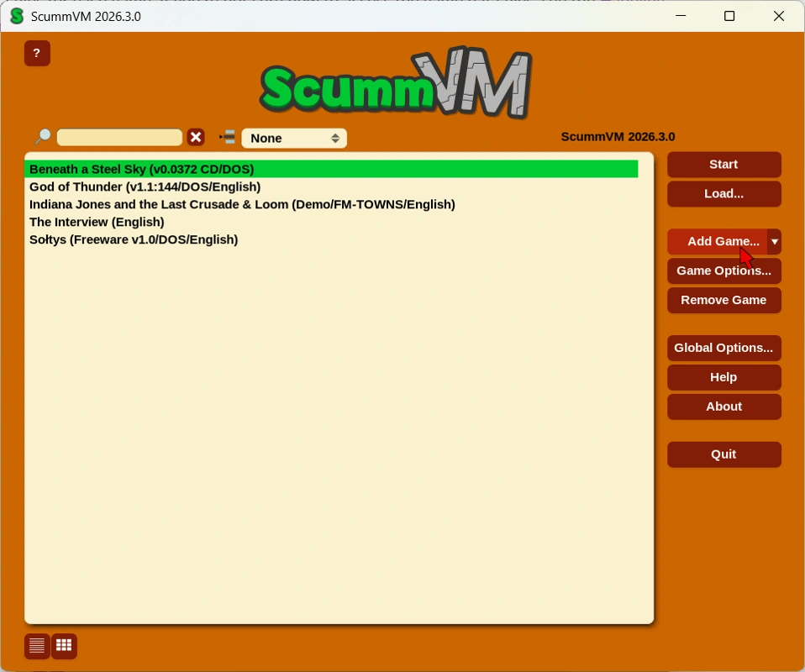Switch to list view layout icon
The width and height of the screenshot is (805, 672).
click(x=37, y=646)
